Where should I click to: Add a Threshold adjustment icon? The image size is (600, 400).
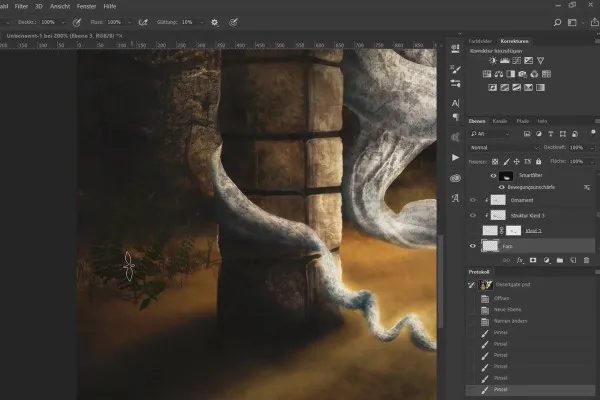(x=517, y=88)
